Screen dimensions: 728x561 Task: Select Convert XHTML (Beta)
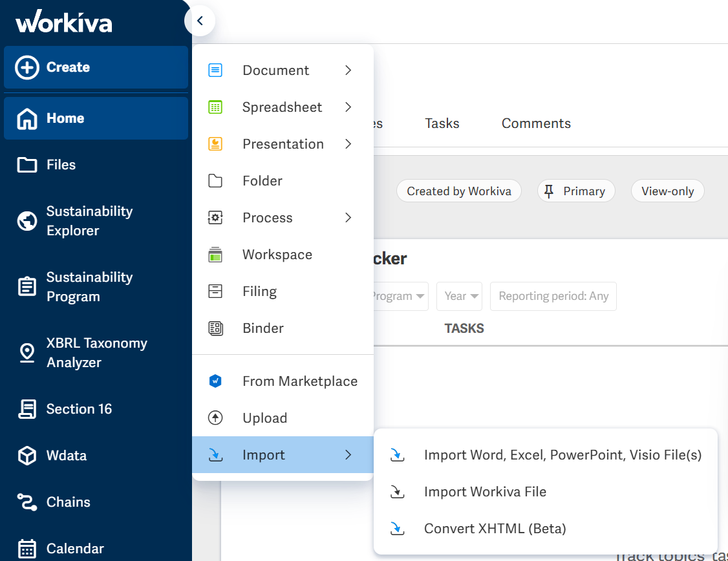(546, 529)
